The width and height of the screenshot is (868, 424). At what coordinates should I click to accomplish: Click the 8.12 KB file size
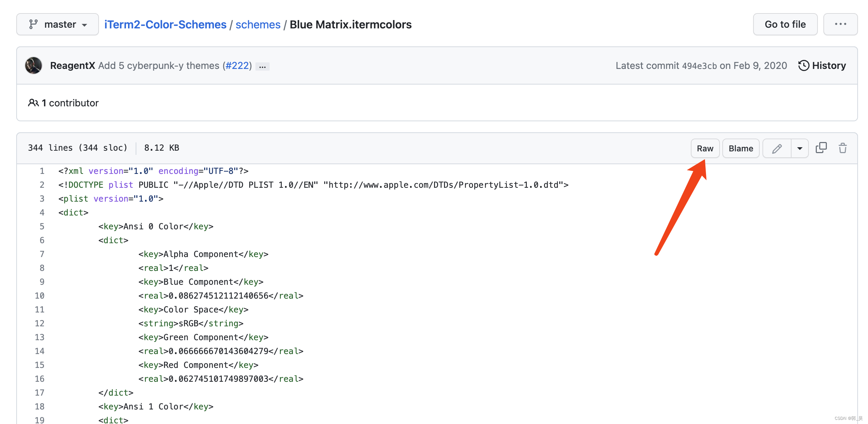[x=162, y=148]
